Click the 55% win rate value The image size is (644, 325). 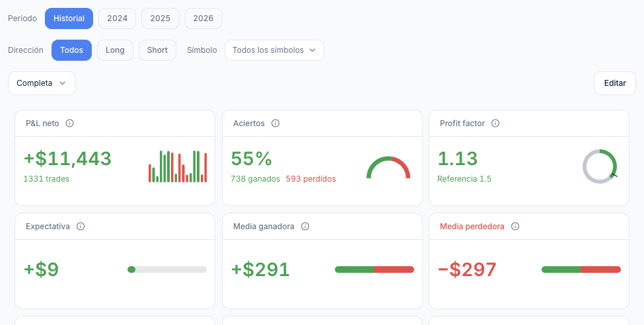point(252,159)
